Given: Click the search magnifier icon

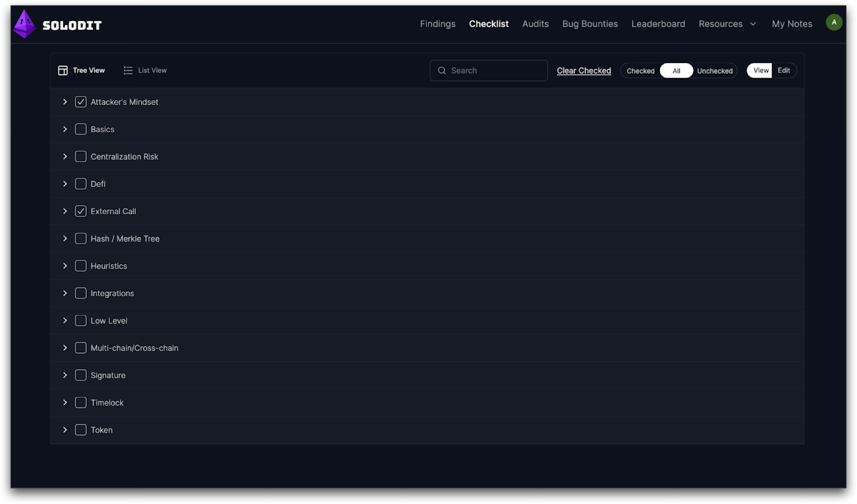Looking at the screenshot, I should coord(441,70).
